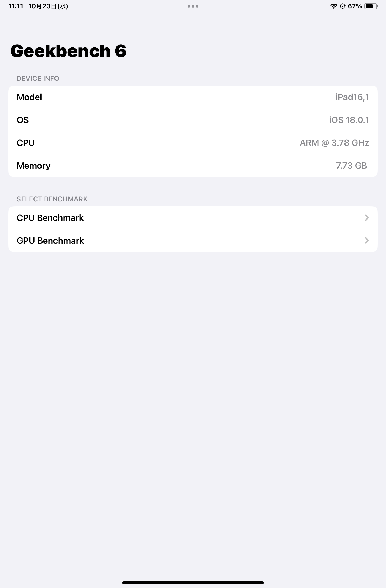
Task: Tap the battery icon in status bar
Action: coord(371,6)
